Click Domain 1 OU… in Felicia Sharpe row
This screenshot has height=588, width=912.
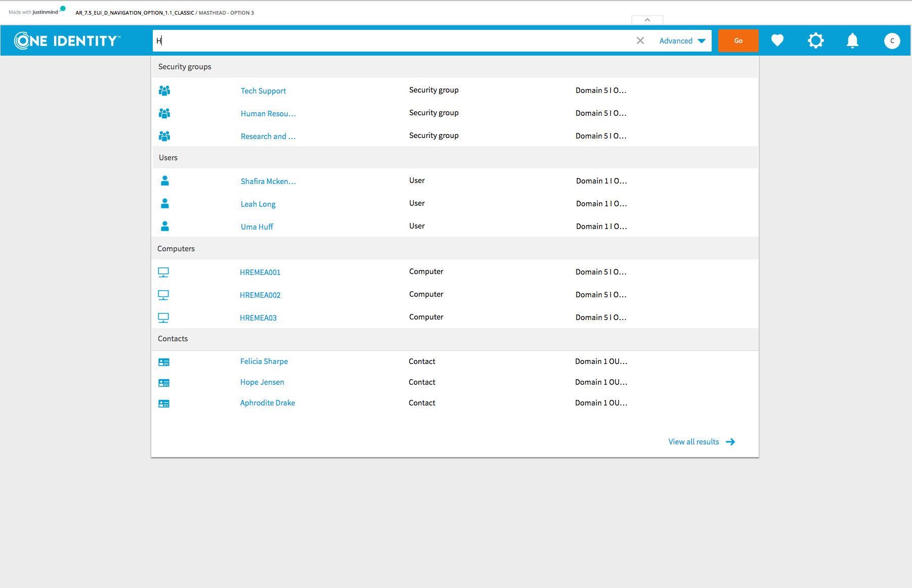pos(601,361)
